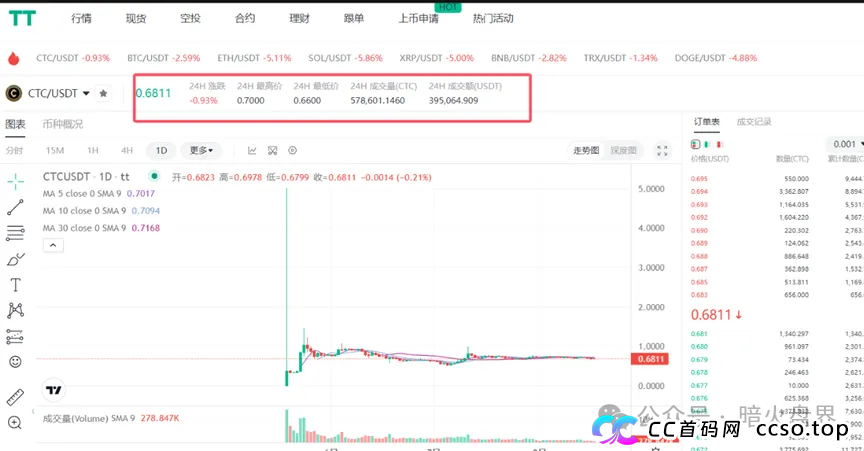Select the 15M chart interval
The image size is (864, 451).
55,151
